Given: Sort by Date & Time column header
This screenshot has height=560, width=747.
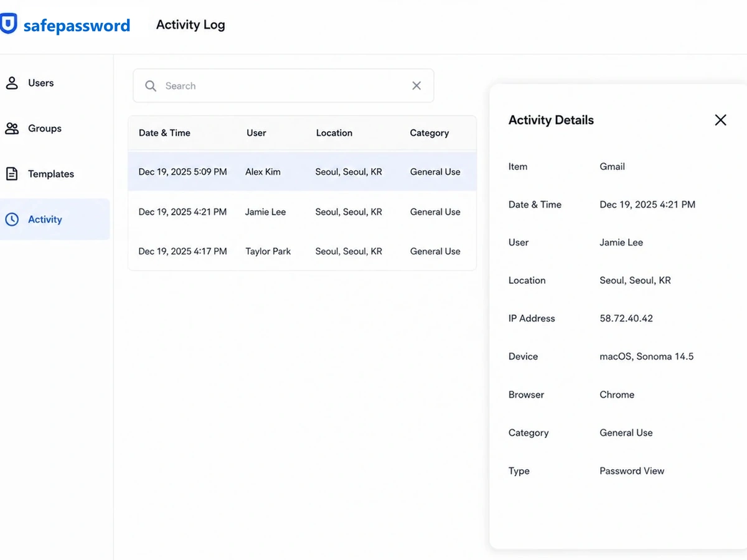Looking at the screenshot, I should (x=164, y=133).
